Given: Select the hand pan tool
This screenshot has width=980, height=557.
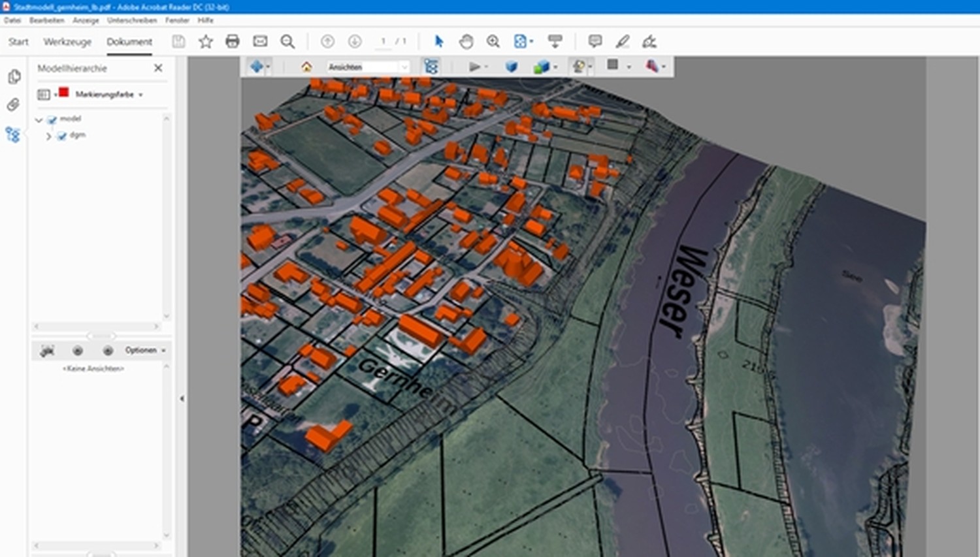Looking at the screenshot, I should (466, 42).
